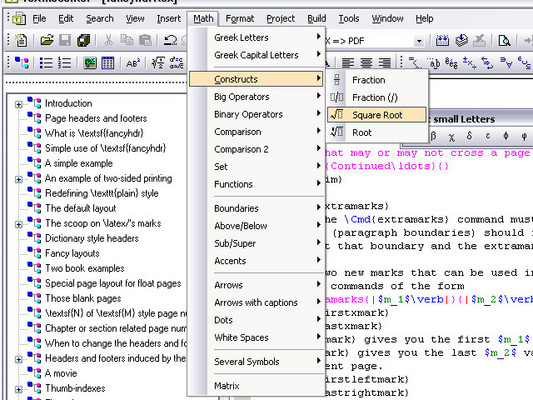
Task: Click the plus-minus binary operators icon
Action: click(470, 63)
